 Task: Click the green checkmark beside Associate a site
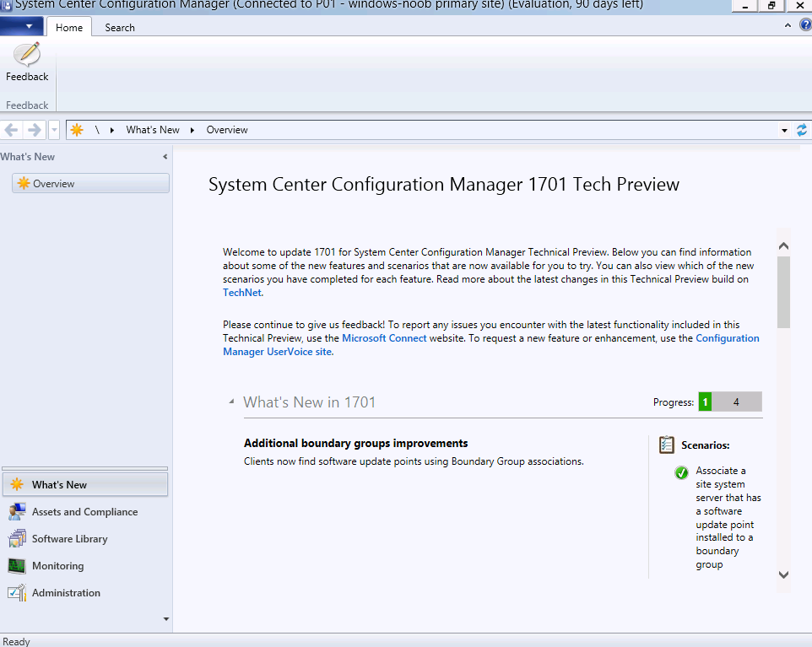[681, 472]
